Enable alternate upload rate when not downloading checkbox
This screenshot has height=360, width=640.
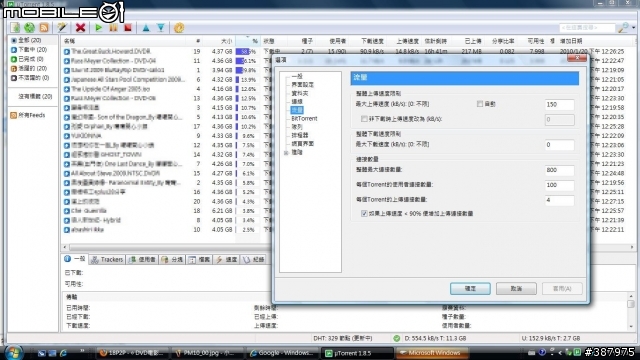[x=364, y=119]
